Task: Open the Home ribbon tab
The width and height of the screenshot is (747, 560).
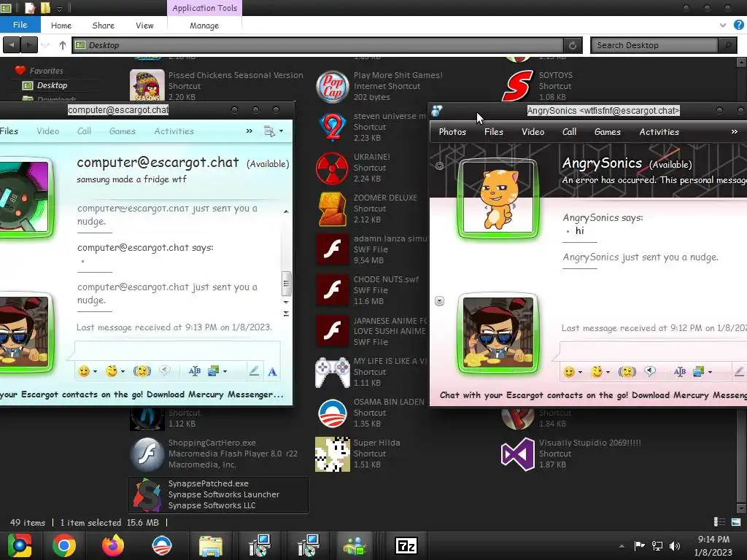Action: [61, 26]
